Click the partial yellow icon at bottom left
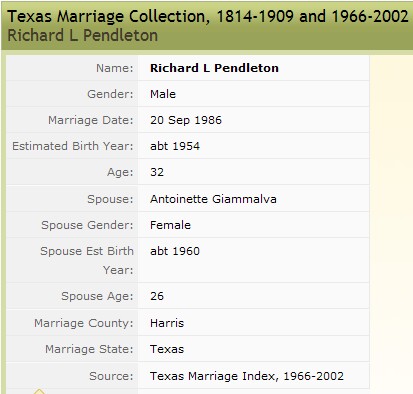This screenshot has width=413, height=394. click(39, 391)
